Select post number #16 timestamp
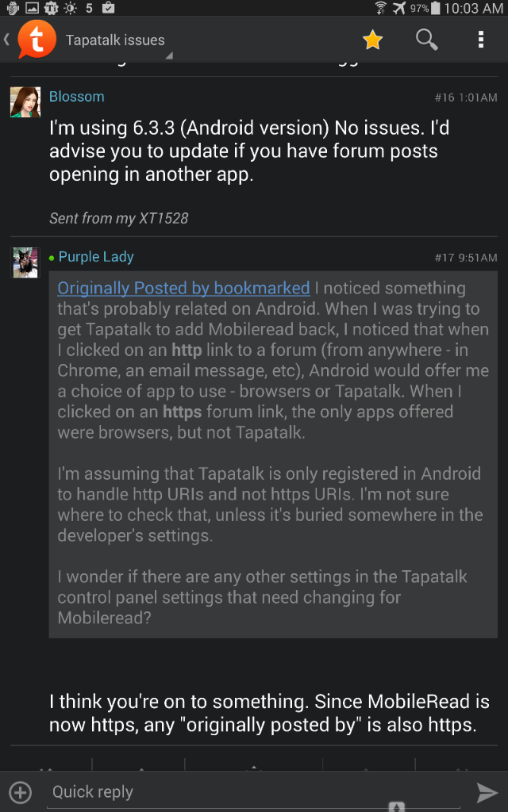The image size is (508, 812). (465, 98)
